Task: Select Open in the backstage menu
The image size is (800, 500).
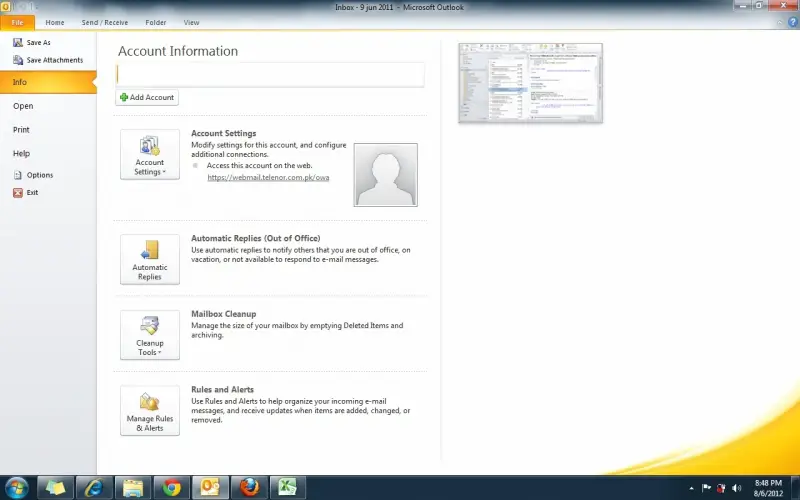Action: 23,106
